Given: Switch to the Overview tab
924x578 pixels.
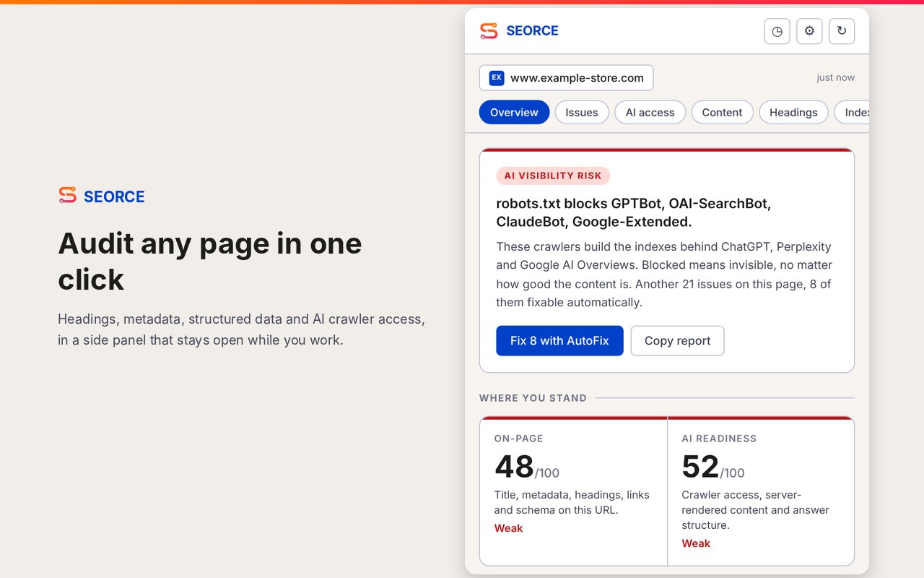Looking at the screenshot, I should 514,112.
